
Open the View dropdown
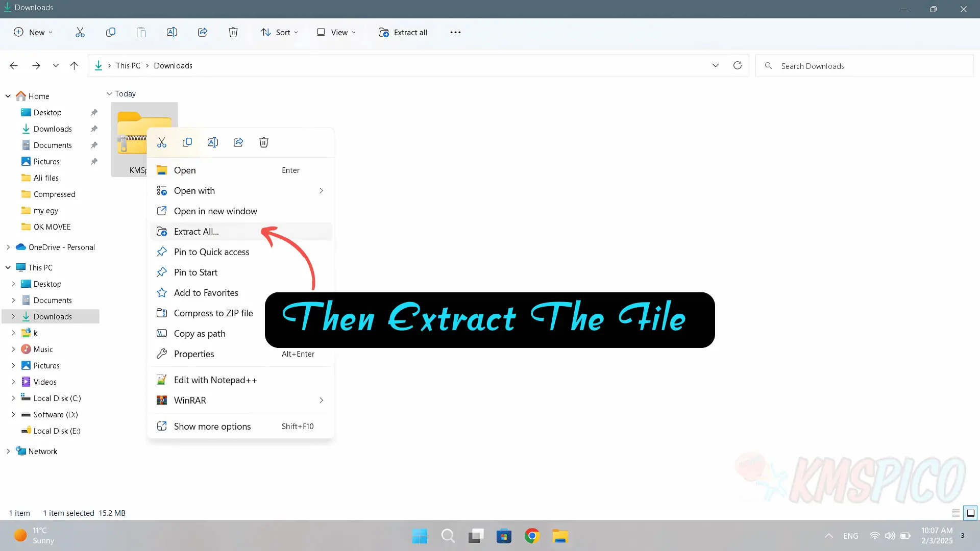pyautogui.click(x=336, y=32)
